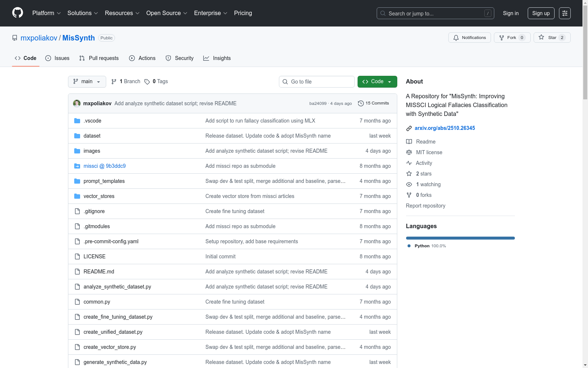Viewport: 588px width, 368px height.
Task: Click the .vscode folder icon
Action: [x=77, y=121]
